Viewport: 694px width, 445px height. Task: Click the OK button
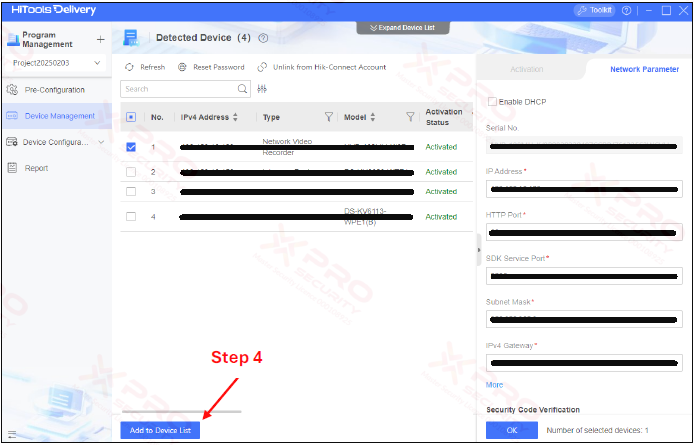click(512, 430)
